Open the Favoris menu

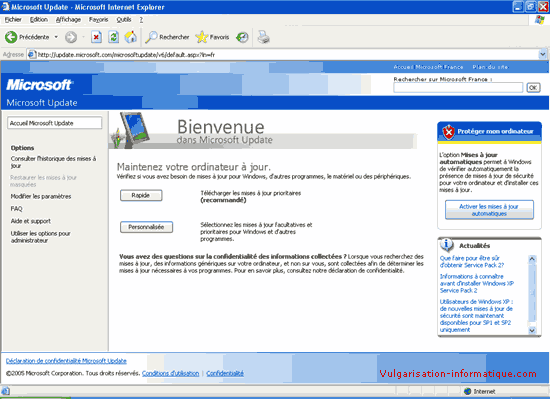coord(99,20)
